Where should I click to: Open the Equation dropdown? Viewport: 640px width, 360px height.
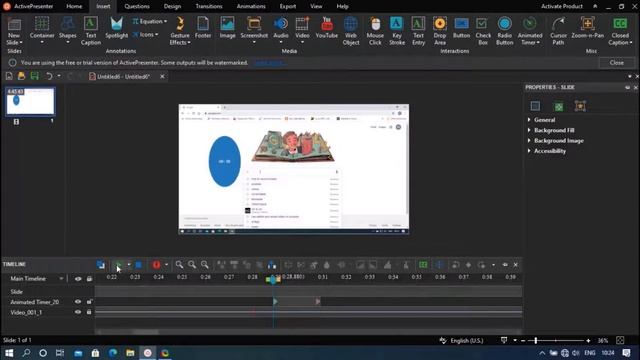pos(149,21)
